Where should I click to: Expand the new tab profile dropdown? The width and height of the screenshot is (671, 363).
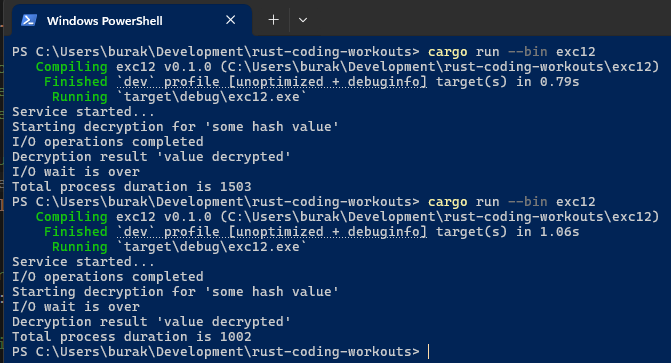point(303,20)
